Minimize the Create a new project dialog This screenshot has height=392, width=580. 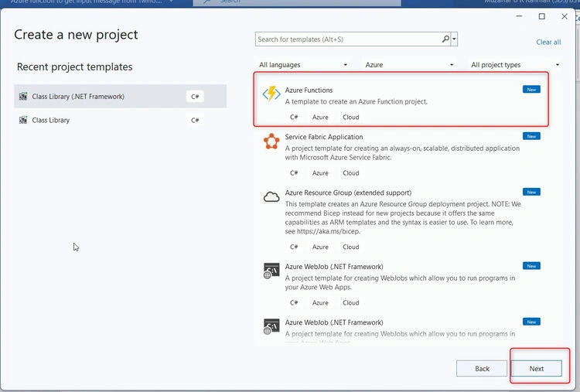point(520,16)
